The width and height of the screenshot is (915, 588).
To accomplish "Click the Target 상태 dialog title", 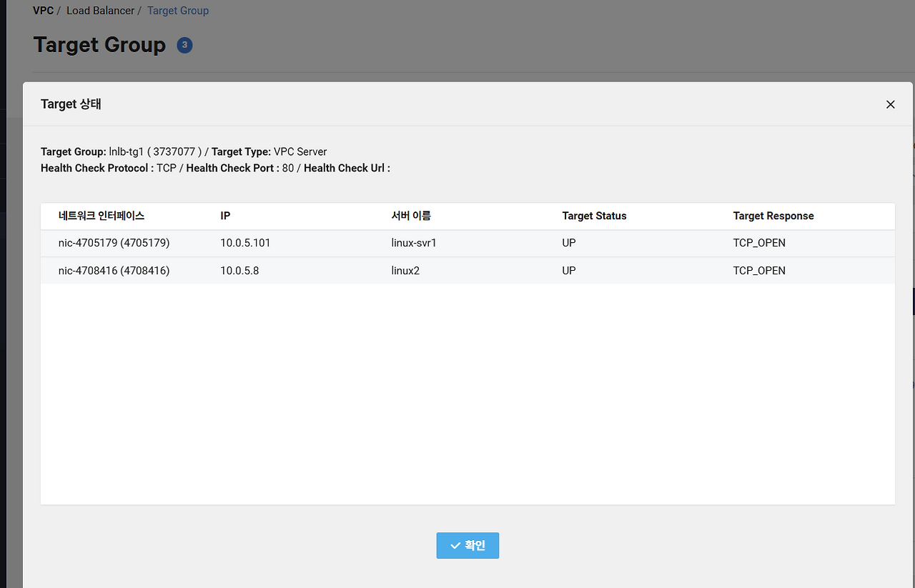I will click(71, 104).
